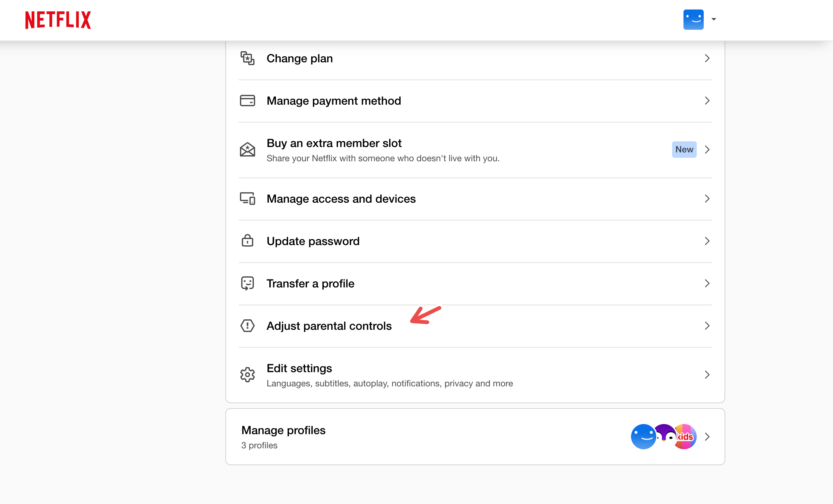Image resolution: width=833 pixels, height=504 pixels.
Task: Click chevron on Transfer a profile row
Action: pos(707,283)
